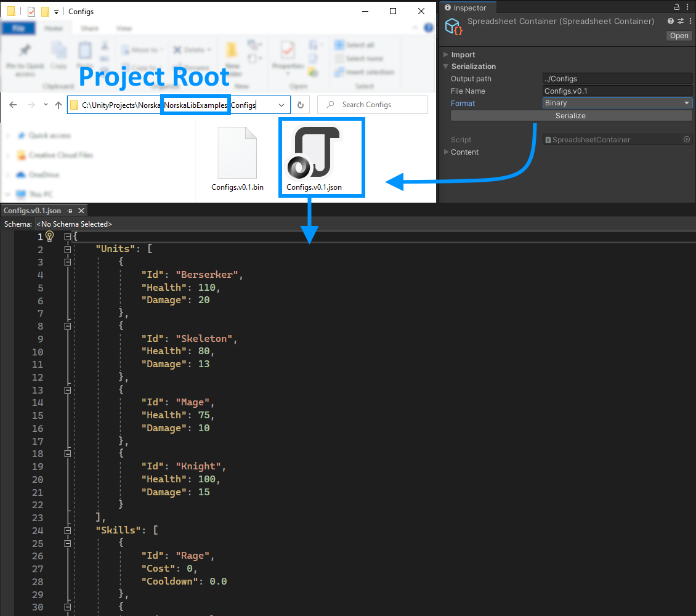This screenshot has width=696, height=616.
Task: Expand the address bar history dropdown
Action: point(281,105)
